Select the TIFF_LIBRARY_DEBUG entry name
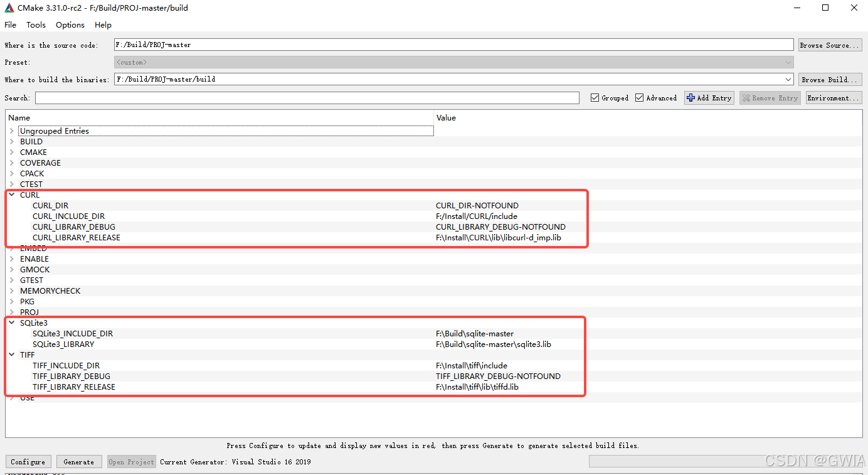The image size is (868, 475). (71, 376)
